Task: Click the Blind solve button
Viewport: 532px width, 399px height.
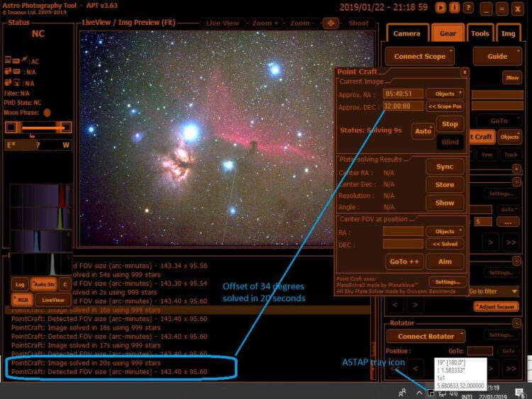Action: coord(450,142)
